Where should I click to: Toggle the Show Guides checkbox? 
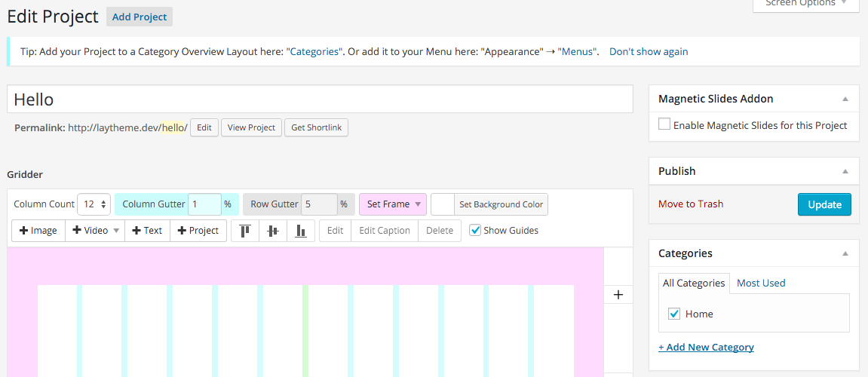click(475, 231)
